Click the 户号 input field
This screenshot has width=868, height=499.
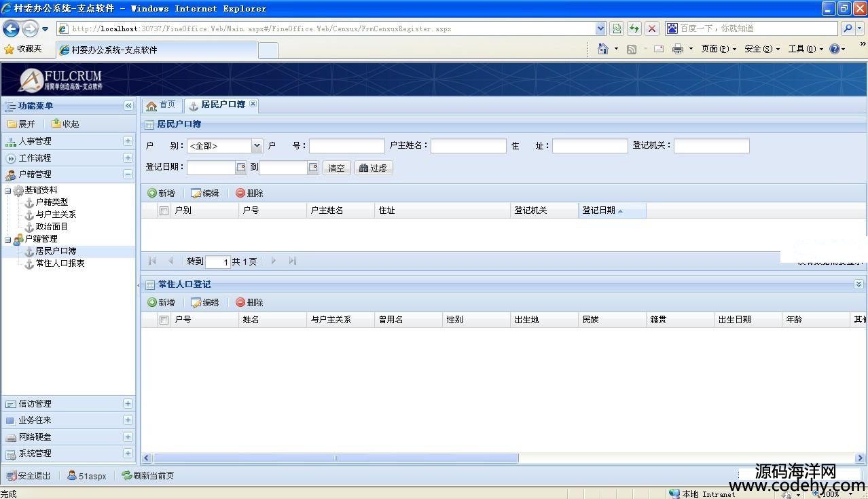click(x=347, y=146)
